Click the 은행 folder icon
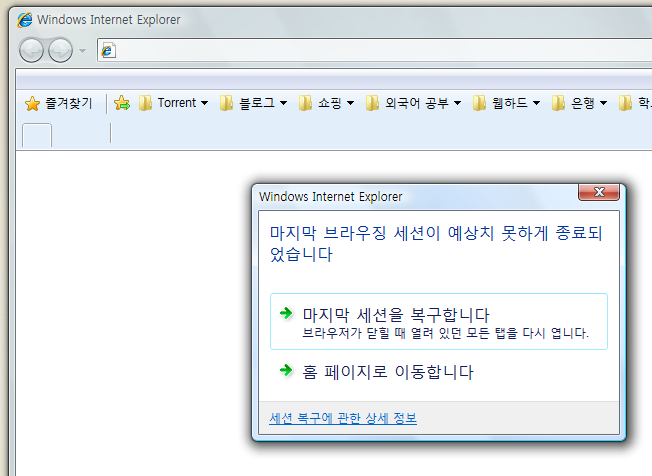The width and height of the screenshot is (652, 476). (x=558, y=103)
